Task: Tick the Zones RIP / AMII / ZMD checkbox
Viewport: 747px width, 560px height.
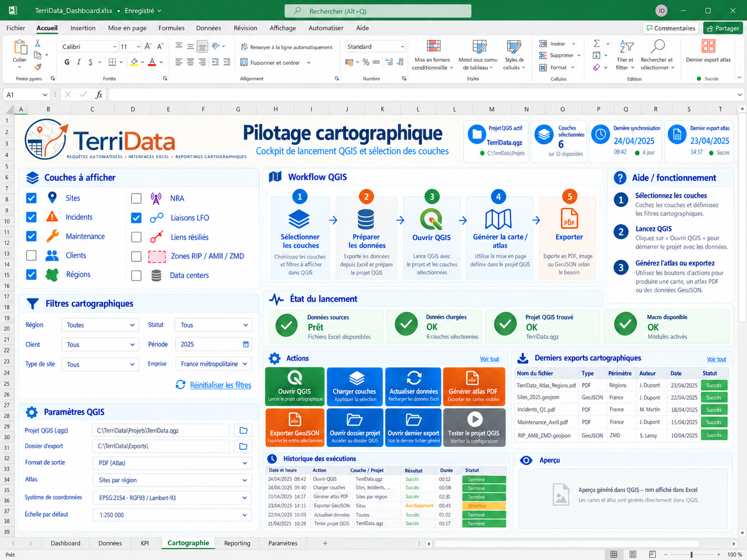Action: click(136, 256)
